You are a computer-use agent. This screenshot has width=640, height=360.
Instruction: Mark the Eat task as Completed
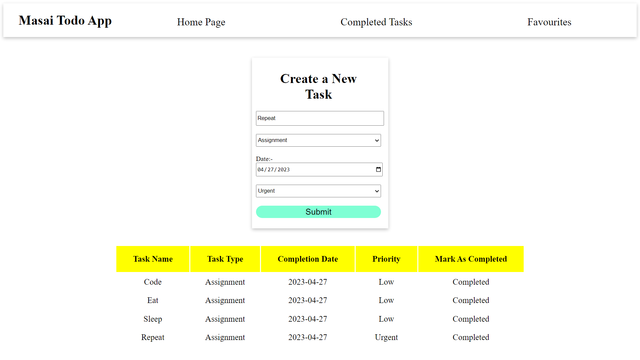(471, 300)
